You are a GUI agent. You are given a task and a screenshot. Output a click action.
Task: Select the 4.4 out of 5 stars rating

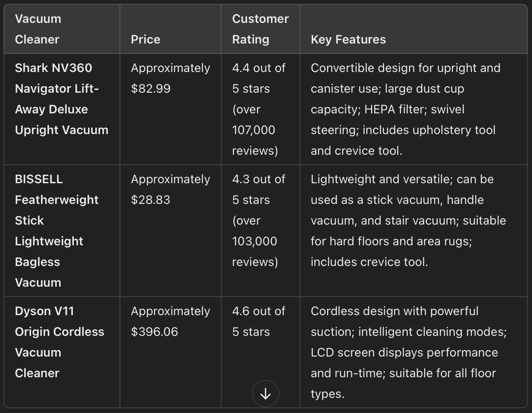tap(259, 78)
